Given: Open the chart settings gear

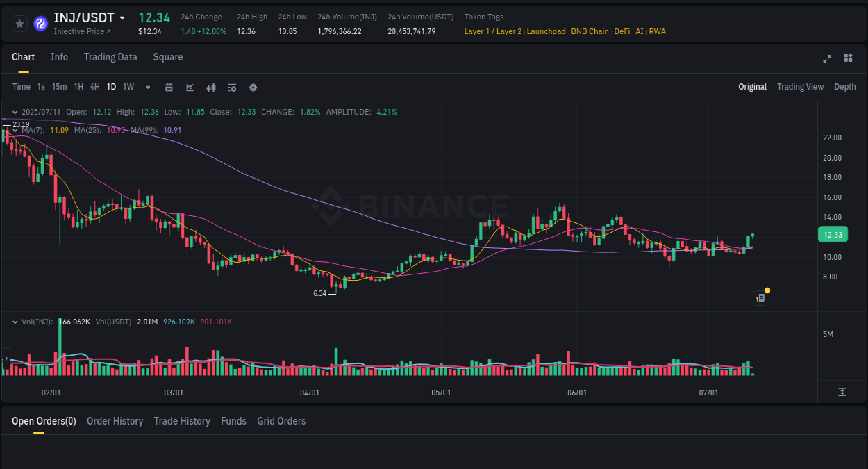Looking at the screenshot, I should (x=253, y=87).
